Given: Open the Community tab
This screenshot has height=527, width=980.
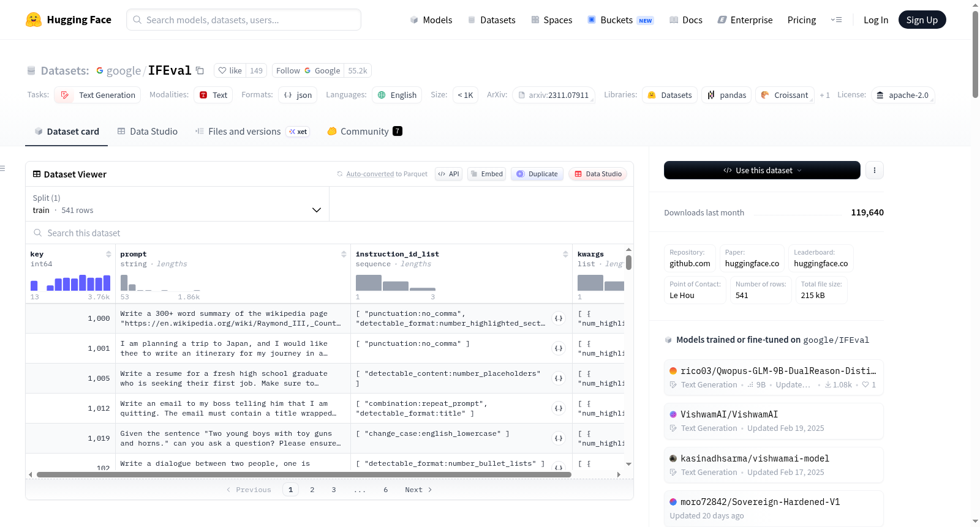Looking at the screenshot, I should (x=364, y=132).
